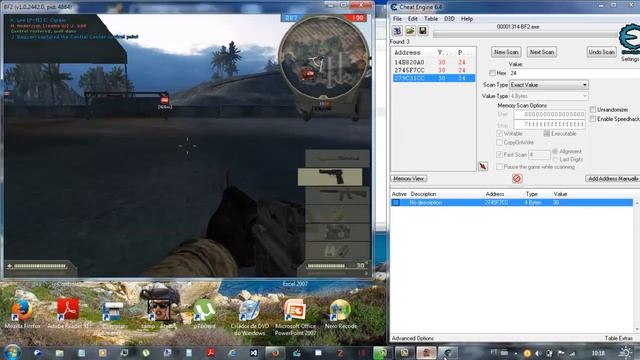Select the rifle below pistol in BF2 weapon list
640x360 pixels.
point(338,195)
